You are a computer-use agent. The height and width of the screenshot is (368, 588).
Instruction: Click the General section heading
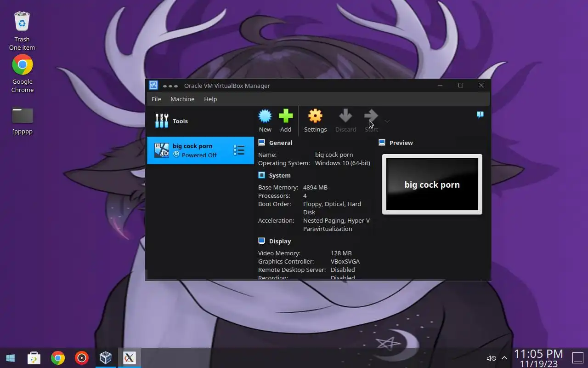[281, 143]
